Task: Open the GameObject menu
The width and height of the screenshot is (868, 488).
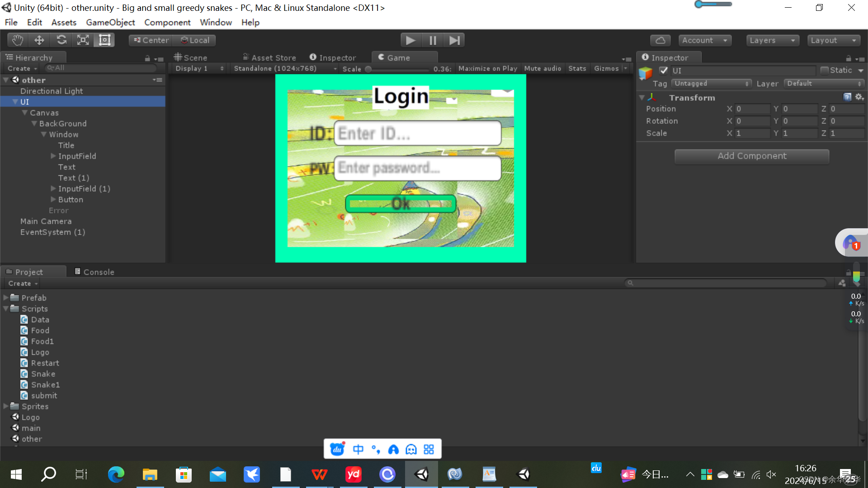Action: point(110,22)
